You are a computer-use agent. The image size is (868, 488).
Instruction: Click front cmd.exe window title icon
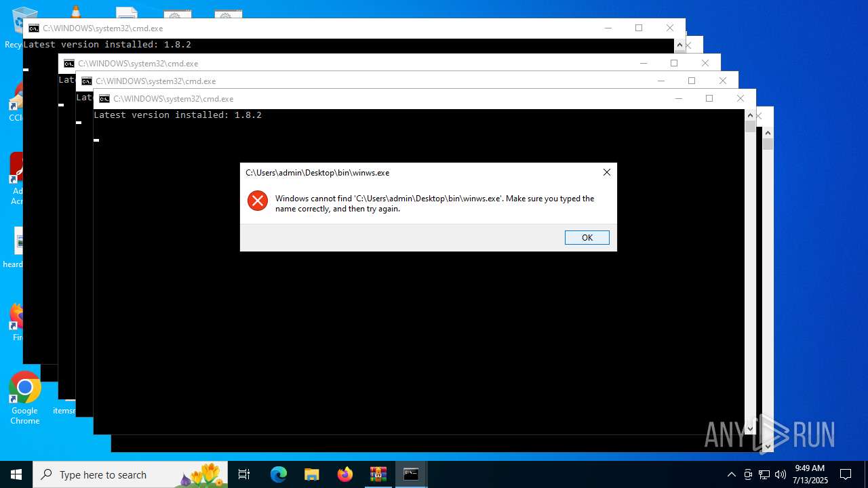tap(104, 99)
